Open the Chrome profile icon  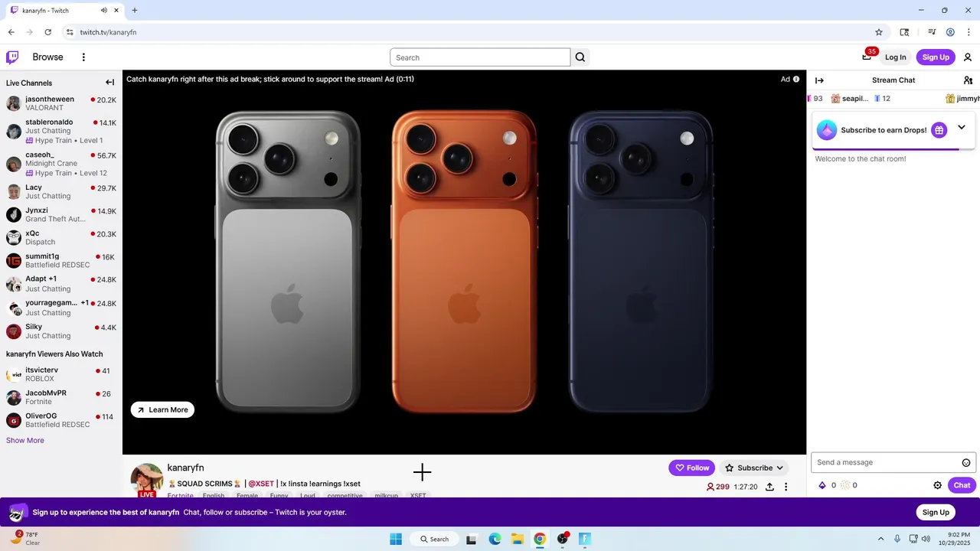click(x=950, y=32)
